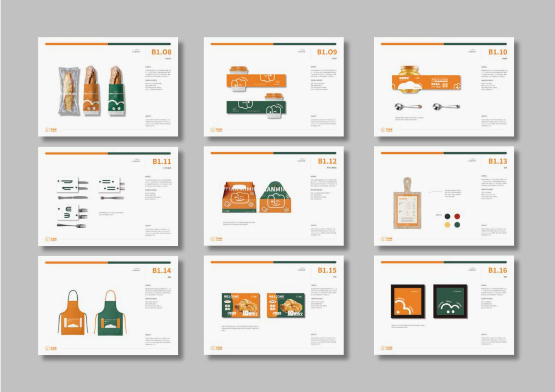Click the footer logo on page B1.13

tap(387, 239)
